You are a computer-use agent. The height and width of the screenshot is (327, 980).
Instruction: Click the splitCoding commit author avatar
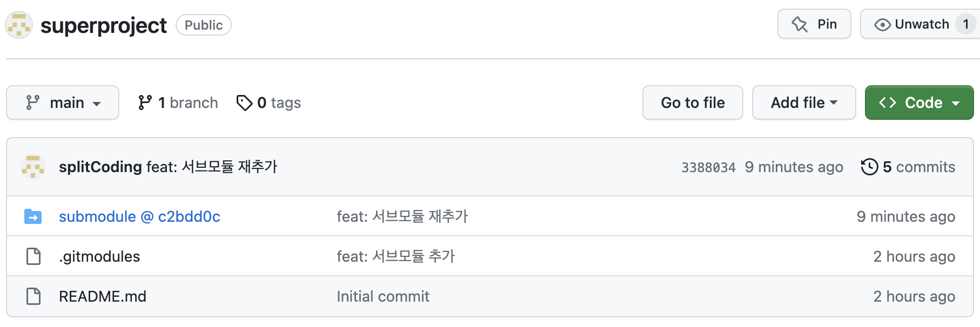[33, 167]
